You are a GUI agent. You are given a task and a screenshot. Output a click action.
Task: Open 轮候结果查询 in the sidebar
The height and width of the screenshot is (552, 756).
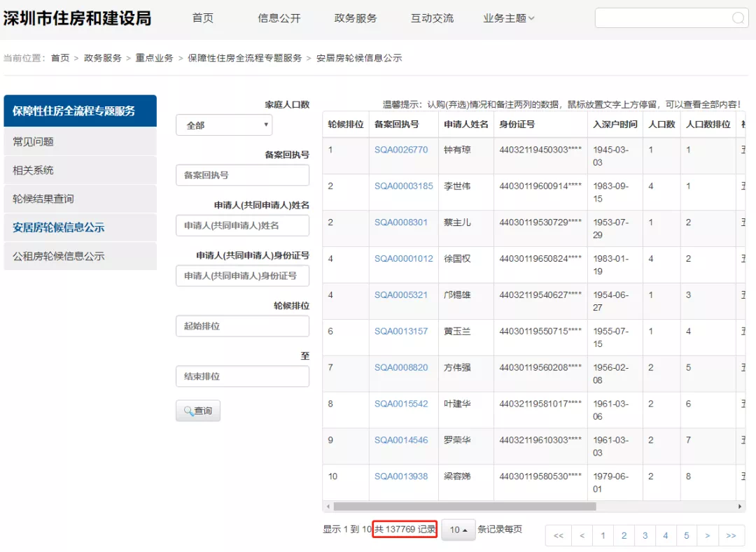pos(43,199)
